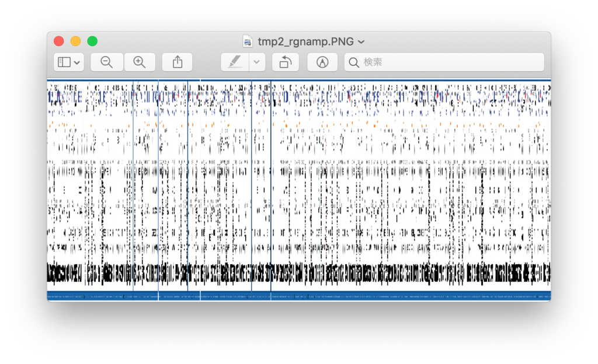The image size is (598, 364).
Task: Click the displayed PNG image content
Action: click(x=299, y=190)
